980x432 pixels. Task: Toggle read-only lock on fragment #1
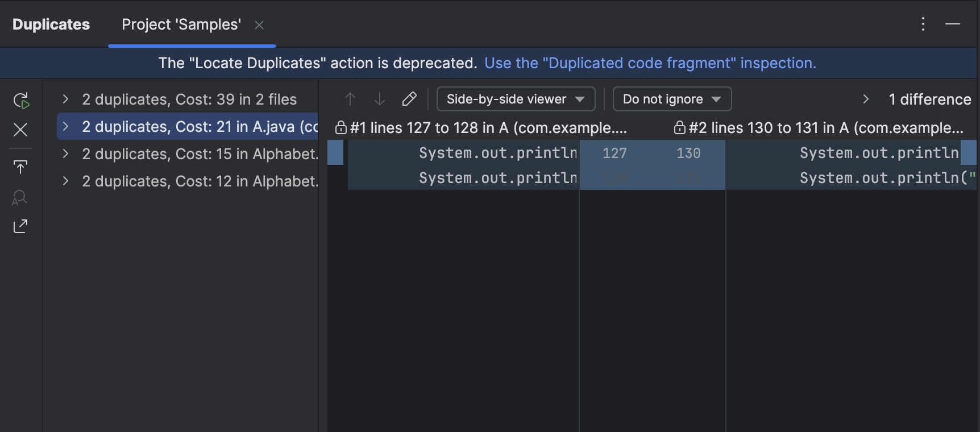341,128
